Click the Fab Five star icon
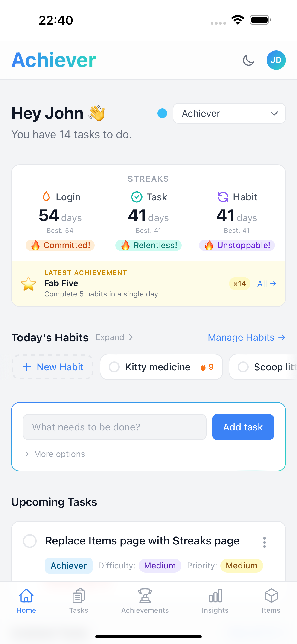Viewport: 297px width, 644px height. [28, 284]
